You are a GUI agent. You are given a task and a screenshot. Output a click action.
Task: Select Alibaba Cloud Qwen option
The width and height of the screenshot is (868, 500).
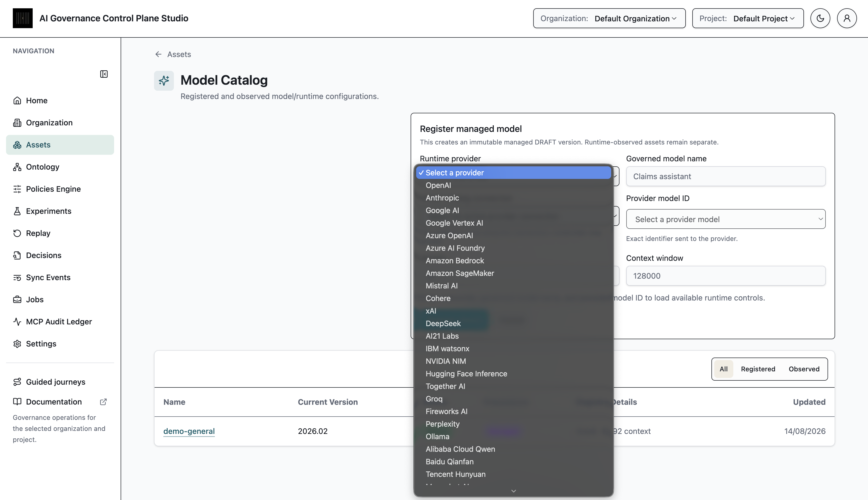click(513, 449)
